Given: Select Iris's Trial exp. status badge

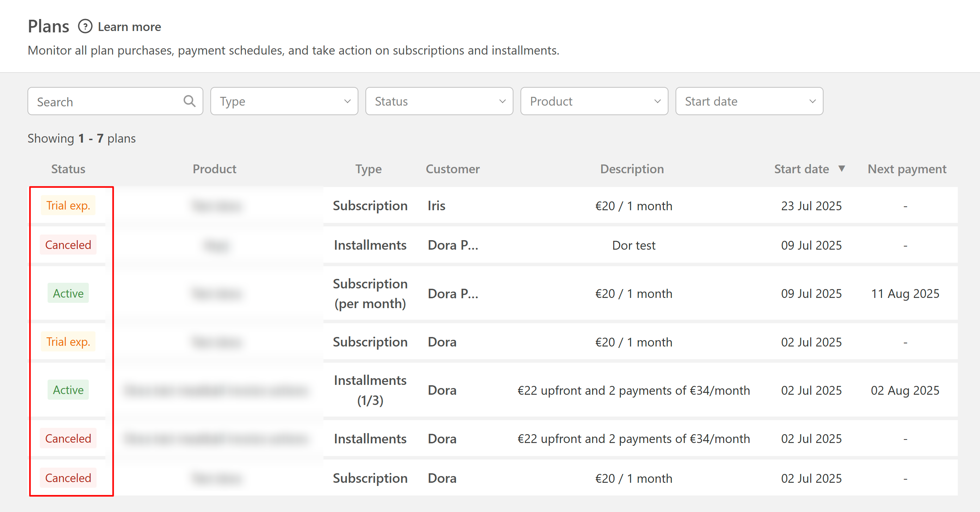Looking at the screenshot, I should (68, 206).
